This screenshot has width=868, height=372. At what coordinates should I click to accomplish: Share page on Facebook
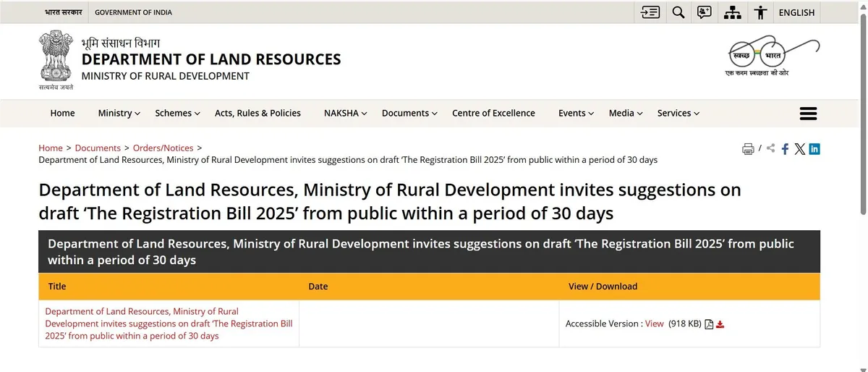tap(785, 149)
